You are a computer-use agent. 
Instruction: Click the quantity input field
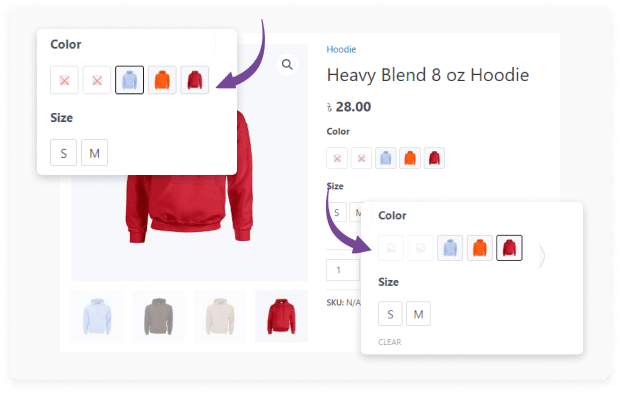[x=343, y=270]
